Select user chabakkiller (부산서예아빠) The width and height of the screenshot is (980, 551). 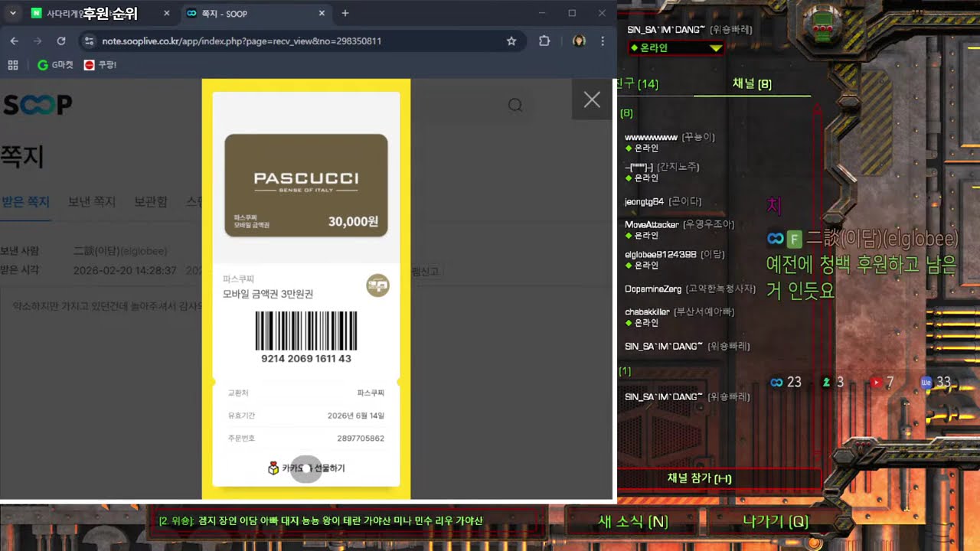pyautogui.click(x=680, y=311)
